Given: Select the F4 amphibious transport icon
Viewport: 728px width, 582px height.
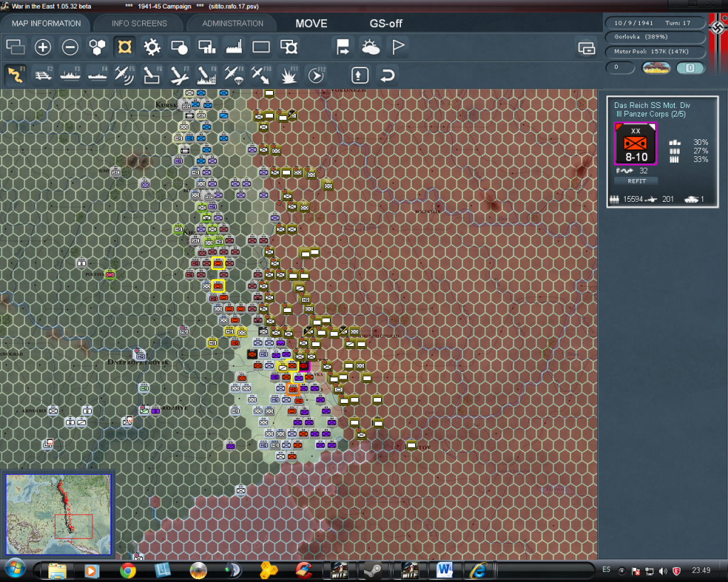Looking at the screenshot, I should pyautogui.click(x=97, y=75).
